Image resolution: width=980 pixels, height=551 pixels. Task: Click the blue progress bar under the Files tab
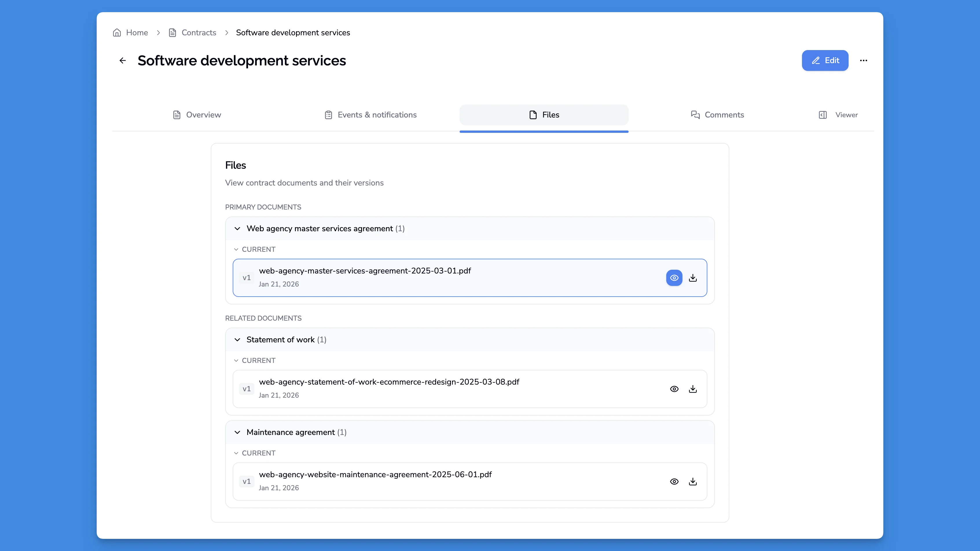coord(544,132)
